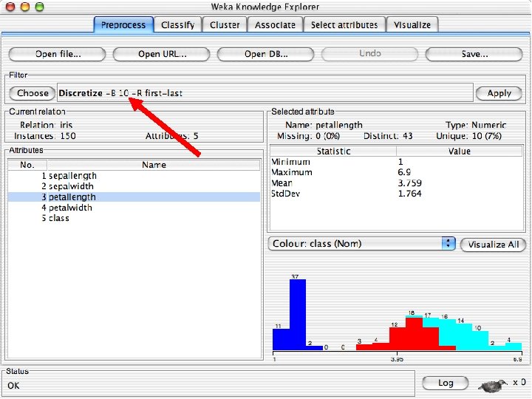This screenshot has width=532, height=399.
Task: Click the Open file... button
Action: coord(58,54)
